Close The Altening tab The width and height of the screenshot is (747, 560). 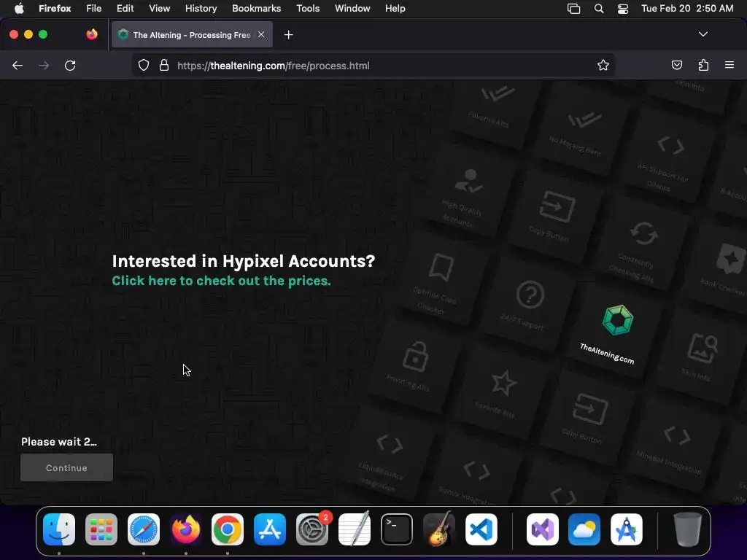pyautogui.click(x=261, y=34)
